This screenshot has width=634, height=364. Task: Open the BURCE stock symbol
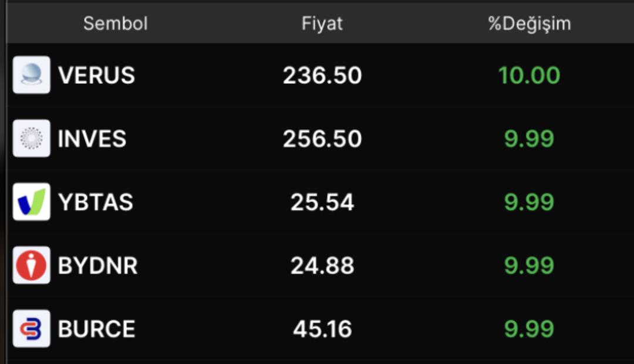pos(96,329)
